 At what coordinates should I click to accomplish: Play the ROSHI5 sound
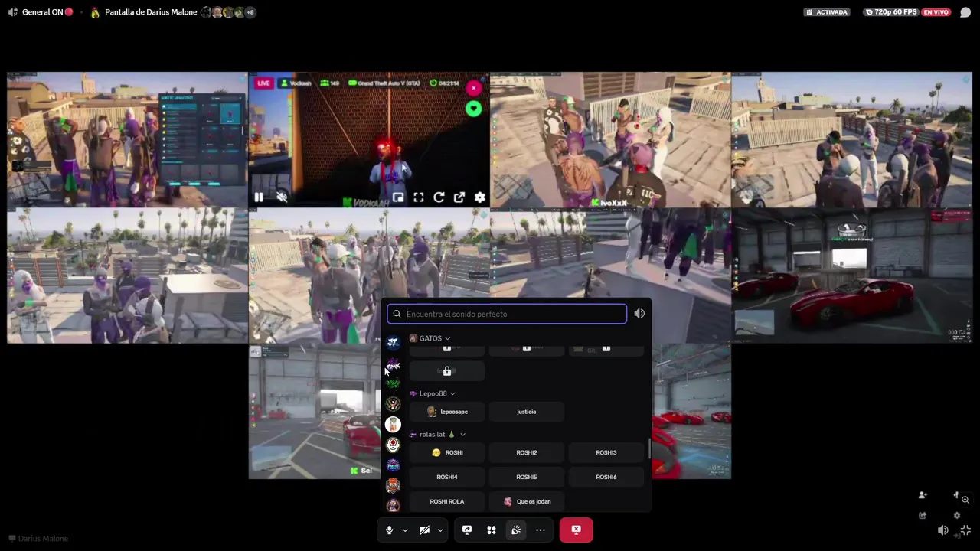coord(527,477)
